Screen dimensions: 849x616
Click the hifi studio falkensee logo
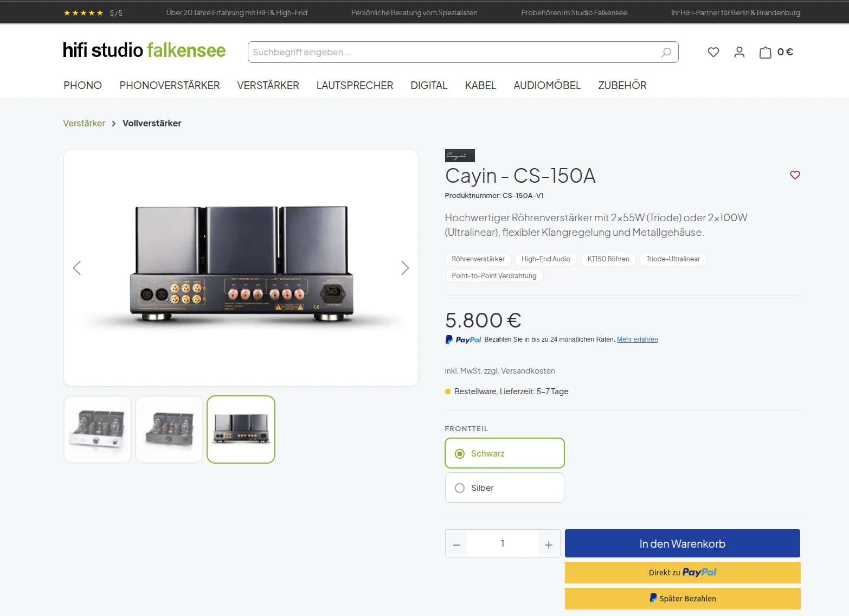tap(144, 50)
